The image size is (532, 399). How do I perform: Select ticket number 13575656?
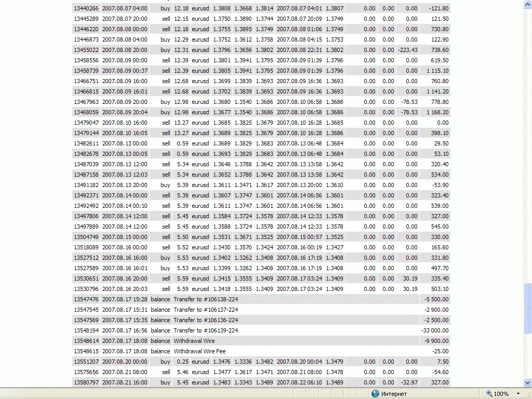coord(86,372)
